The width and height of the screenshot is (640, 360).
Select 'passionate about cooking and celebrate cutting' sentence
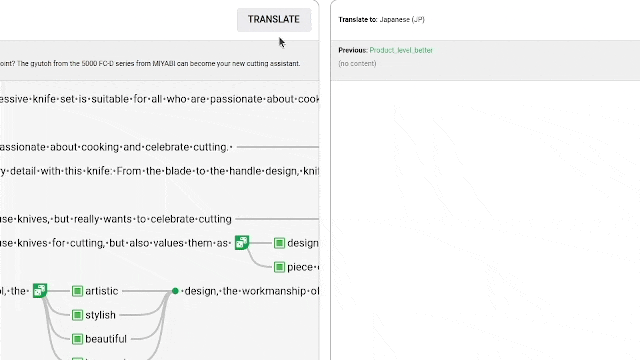point(116,147)
